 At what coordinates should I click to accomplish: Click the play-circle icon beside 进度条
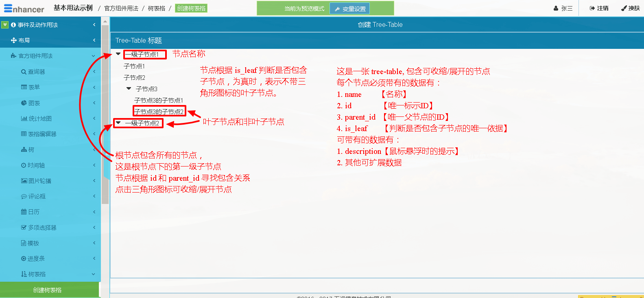[x=24, y=259]
